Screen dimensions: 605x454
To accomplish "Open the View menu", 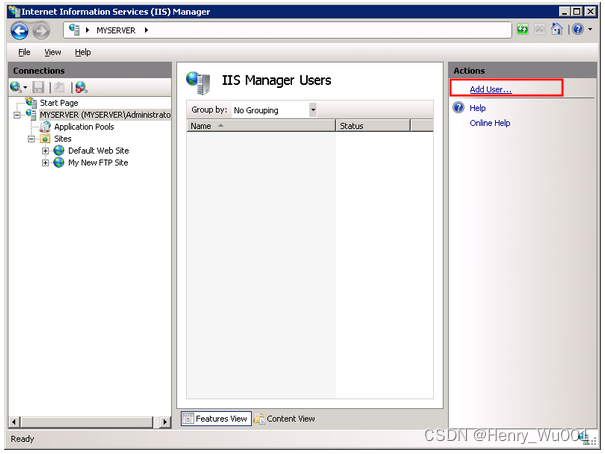I will [x=52, y=52].
